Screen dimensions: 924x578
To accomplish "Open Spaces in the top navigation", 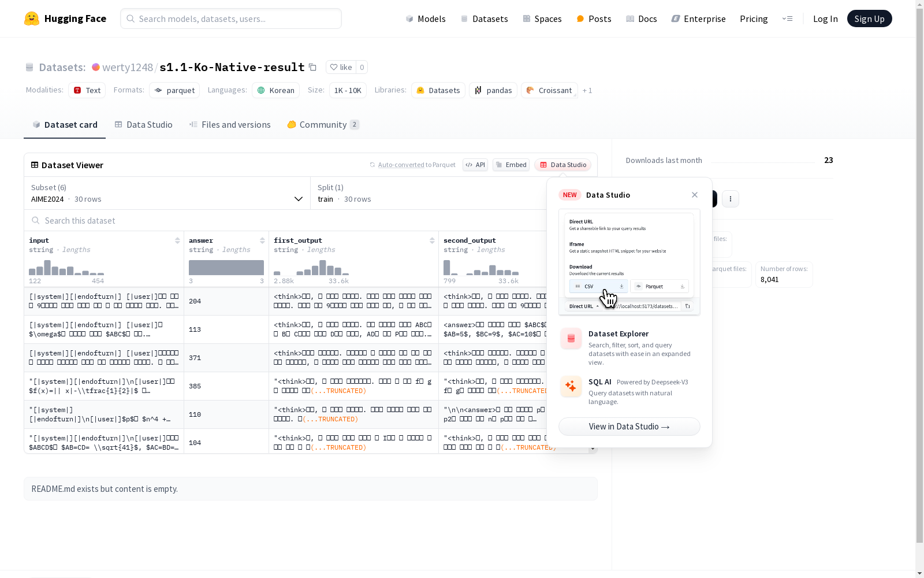I will 542,18.
